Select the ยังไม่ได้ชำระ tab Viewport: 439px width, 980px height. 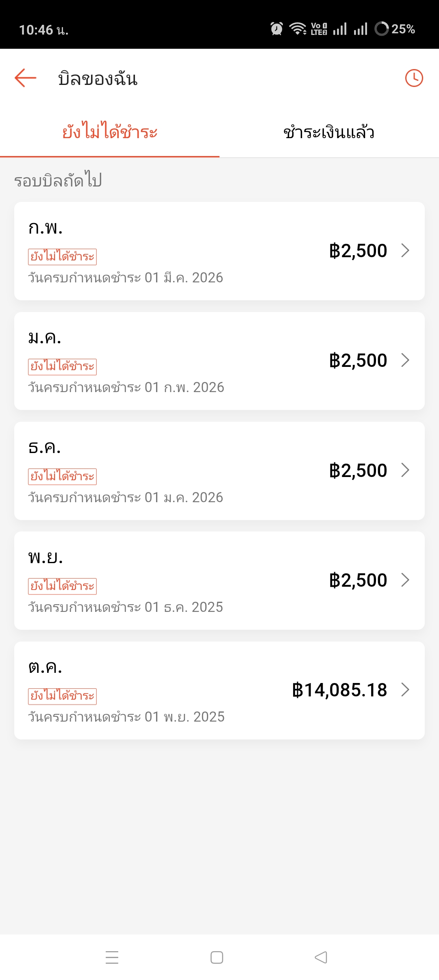(x=110, y=132)
